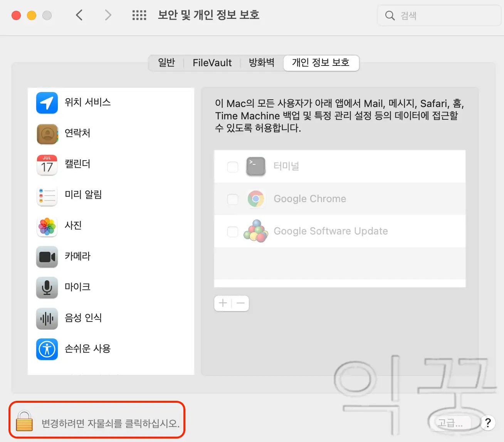Open 음성 인식 speech recognition settings
Viewport: 504px width, 442px height.
coord(47,318)
